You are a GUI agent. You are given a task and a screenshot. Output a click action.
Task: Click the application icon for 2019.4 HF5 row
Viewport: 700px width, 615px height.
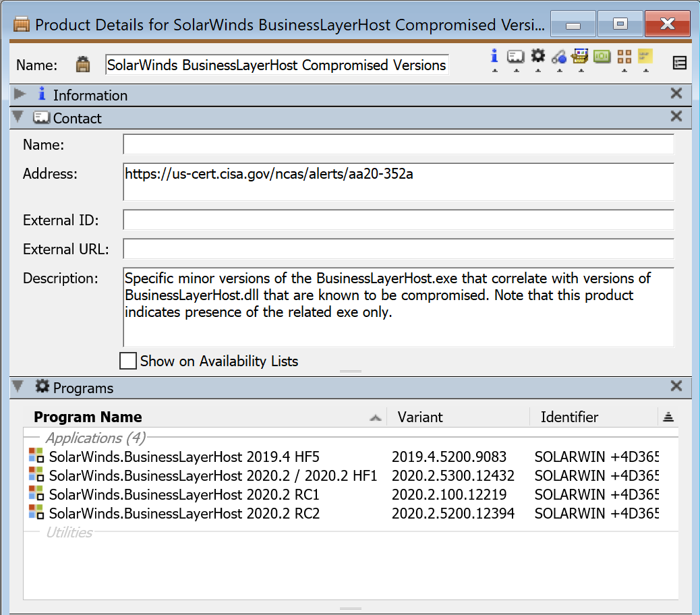36,456
